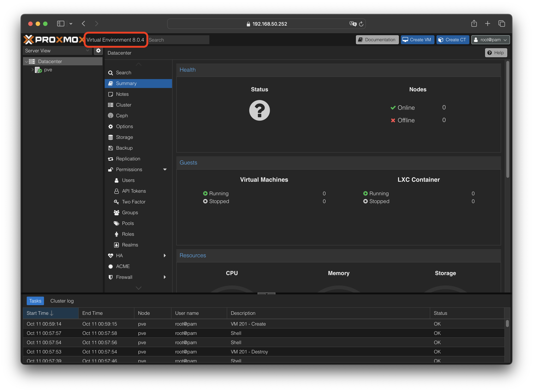Open Ceph from the Datacenter menu
The height and width of the screenshot is (392, 533).
pos(122,116)
